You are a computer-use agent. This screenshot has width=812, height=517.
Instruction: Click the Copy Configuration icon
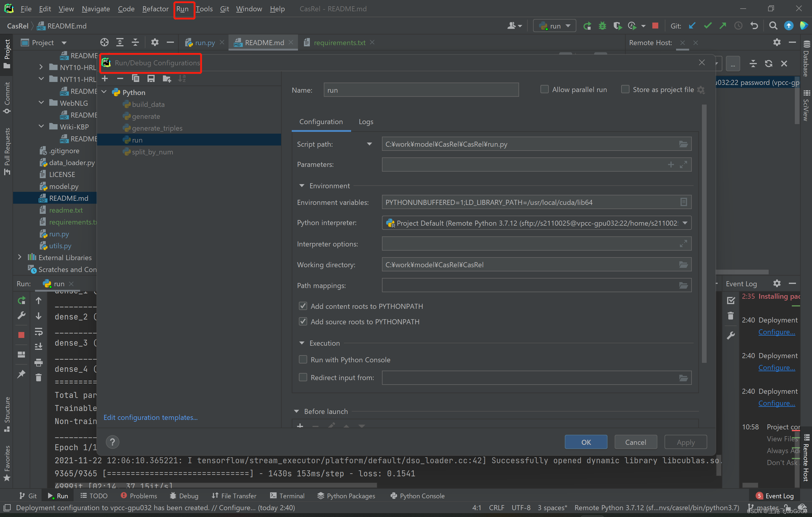pos(136,79)
